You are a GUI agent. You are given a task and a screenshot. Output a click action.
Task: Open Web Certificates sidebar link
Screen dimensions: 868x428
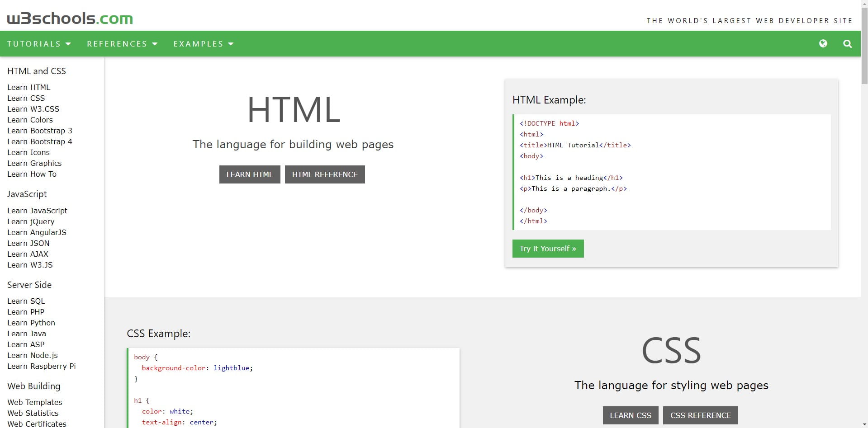click(x=37, y=424)
